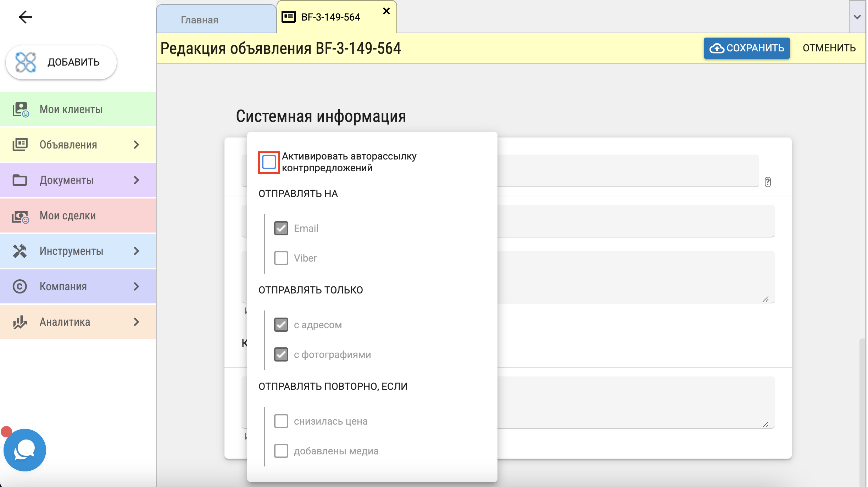Switch to the Главная tab

point(216,19)
